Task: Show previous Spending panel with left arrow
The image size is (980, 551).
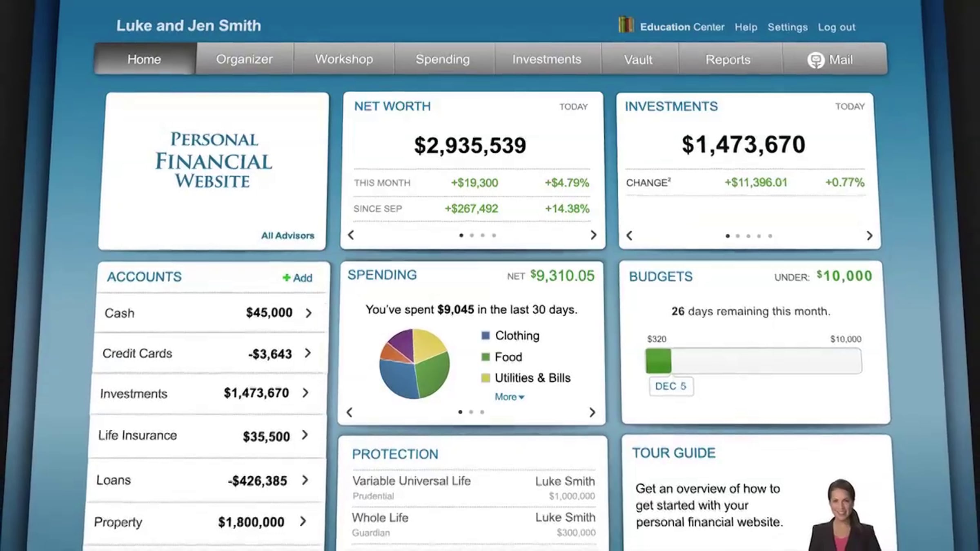Action: [x=349, y=412]
